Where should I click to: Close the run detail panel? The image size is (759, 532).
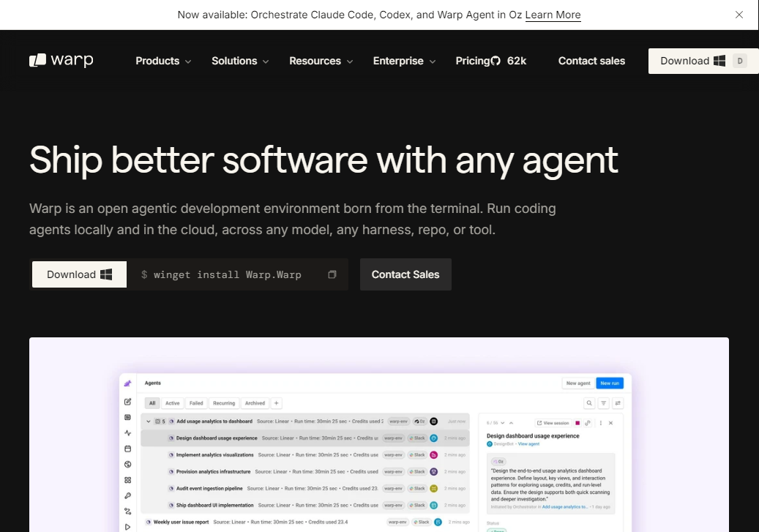[611, 423]
